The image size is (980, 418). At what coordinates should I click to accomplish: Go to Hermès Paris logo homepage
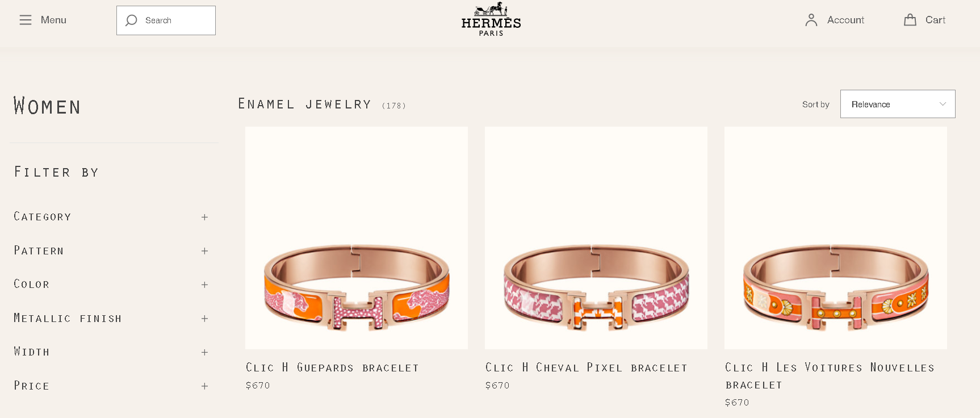(x=491, y=19)
